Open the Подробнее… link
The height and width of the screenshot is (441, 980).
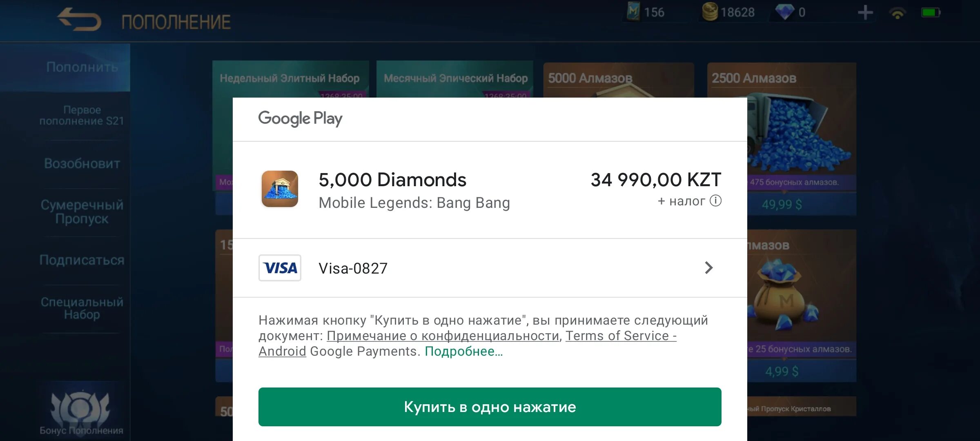[464, 351]
